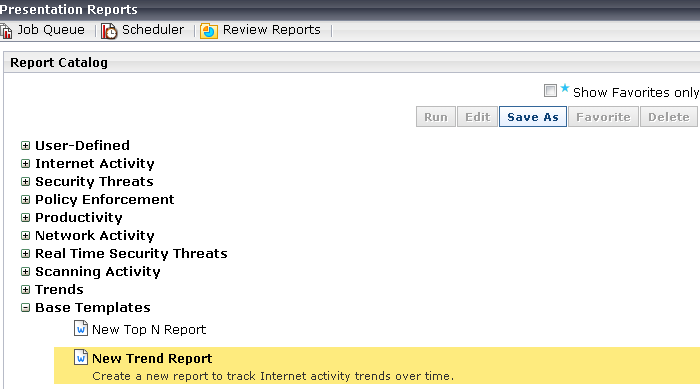Select the Internet Activity label
This screenshot has height=389, width=700.
(95, 164)
